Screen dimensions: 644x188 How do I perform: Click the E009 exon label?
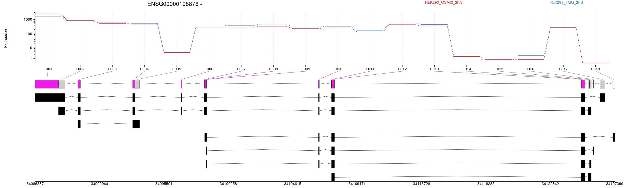pyautogui.click(x=306, y=69)
